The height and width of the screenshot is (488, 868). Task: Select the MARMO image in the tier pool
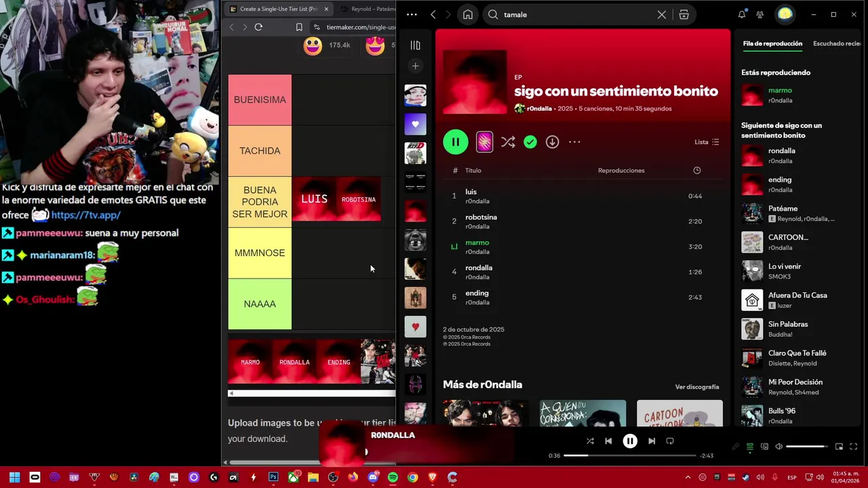[x=250, y=362]
